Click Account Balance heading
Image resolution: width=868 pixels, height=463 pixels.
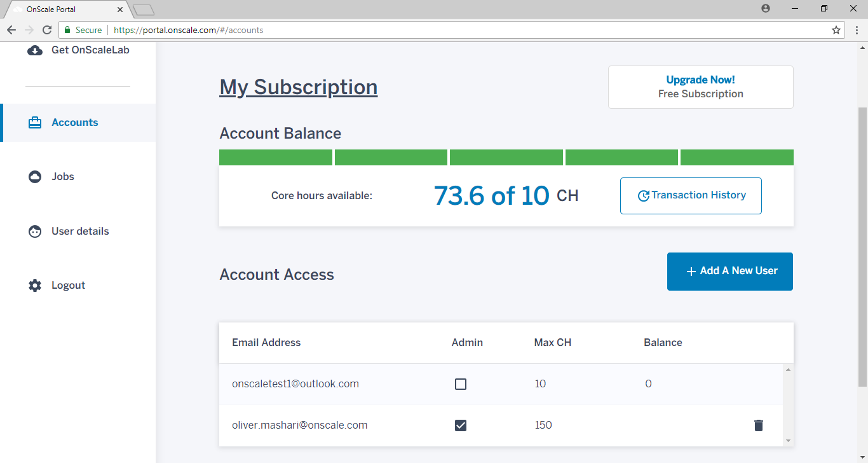280,134
